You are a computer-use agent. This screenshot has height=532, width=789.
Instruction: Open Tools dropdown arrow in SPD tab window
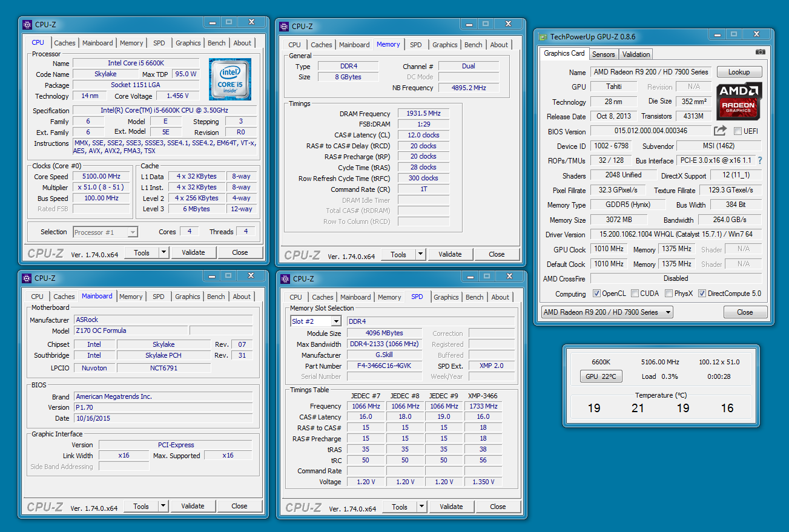tap(421, 507)
